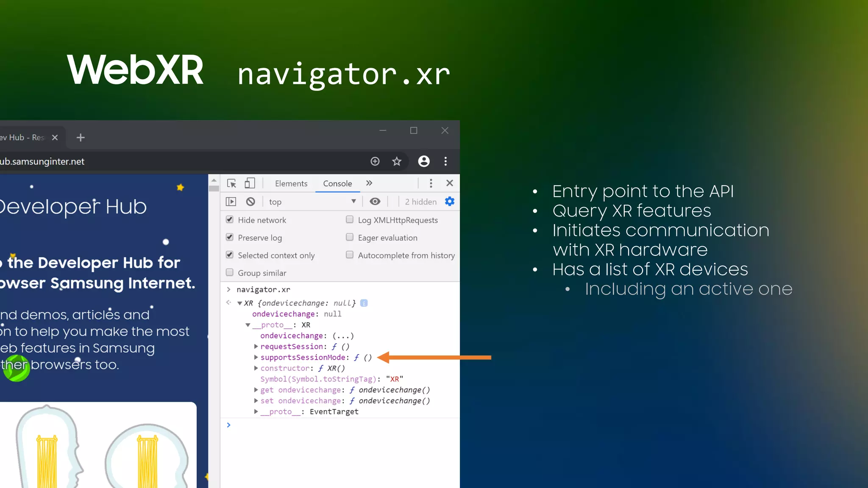Toggle the device toolbar icon
Viewport: 868px width, 488px height.
tap(250, 183)
